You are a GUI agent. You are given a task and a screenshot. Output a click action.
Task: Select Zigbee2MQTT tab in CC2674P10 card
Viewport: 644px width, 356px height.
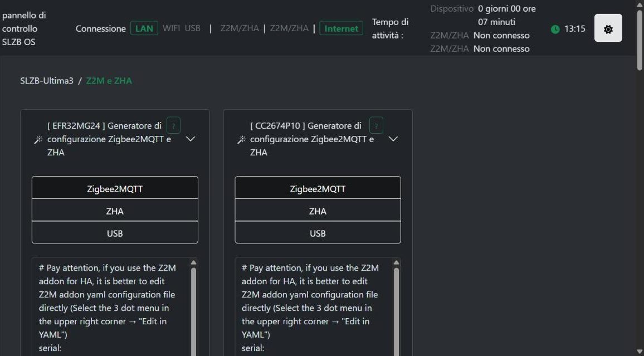pos(318,189)
